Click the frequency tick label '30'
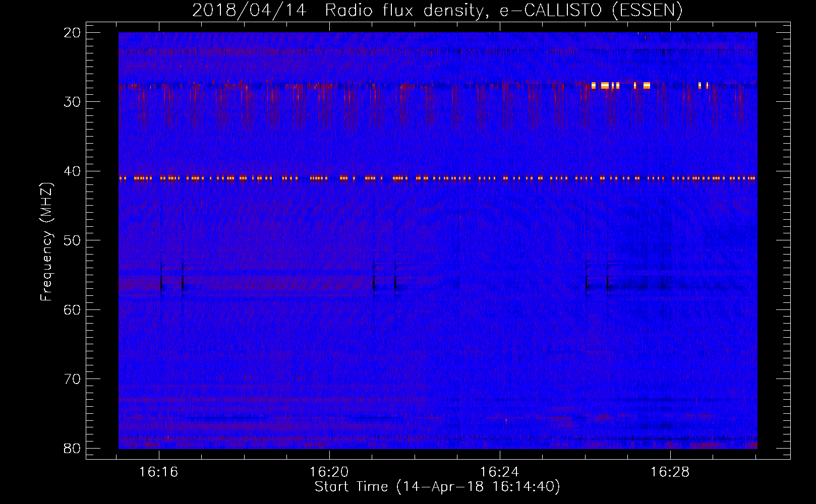The height and width of the screenshot is (504, 816). coord(72,102)
